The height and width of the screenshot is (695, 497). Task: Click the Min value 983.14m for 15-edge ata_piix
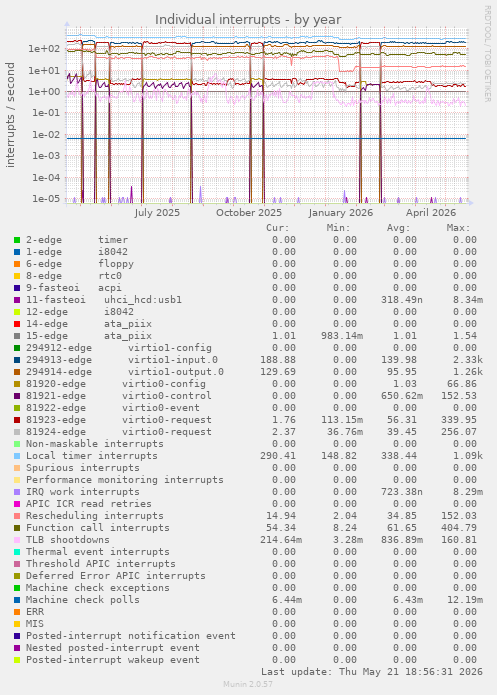click(x=342, y=336)
